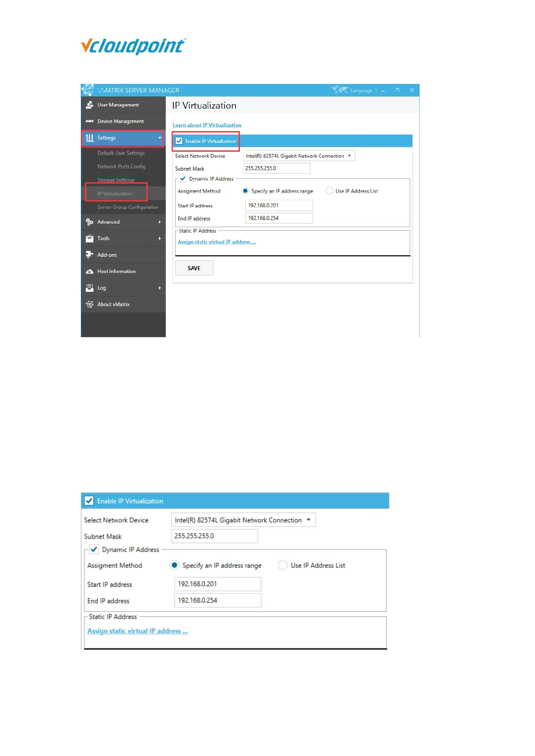535x756 pixels.
Task: Click the User Management person icon
Action: (89, 105)
